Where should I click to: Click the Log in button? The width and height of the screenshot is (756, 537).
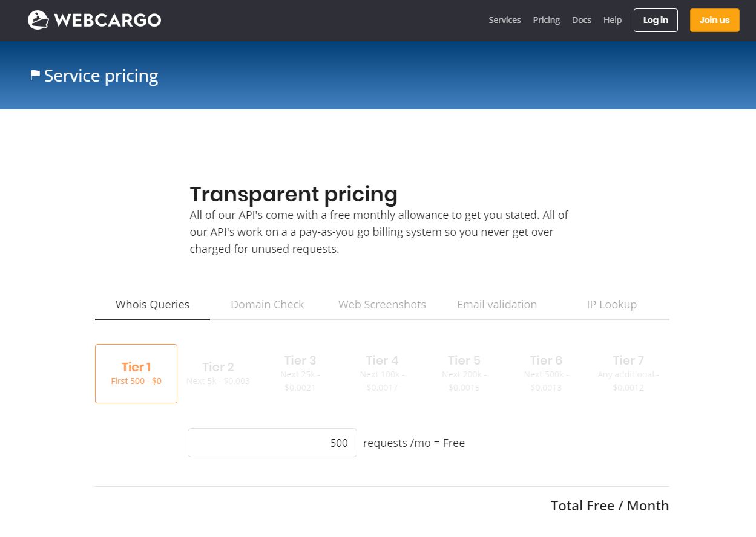click(x=656, y=20)
